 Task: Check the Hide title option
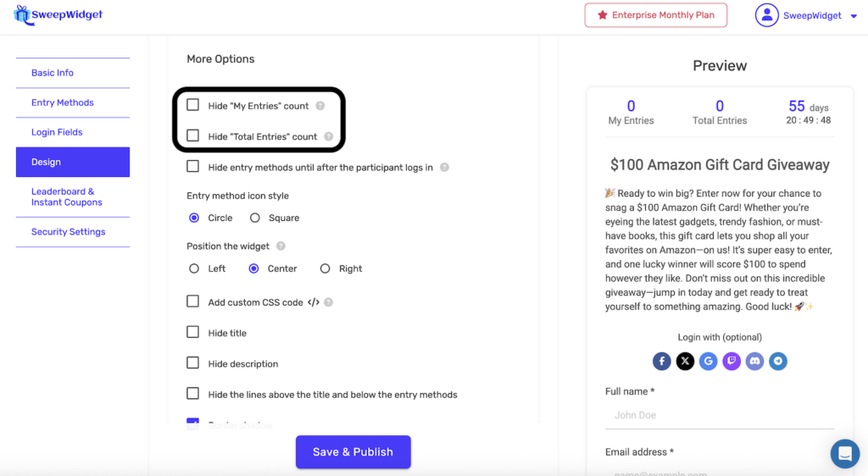193,332
